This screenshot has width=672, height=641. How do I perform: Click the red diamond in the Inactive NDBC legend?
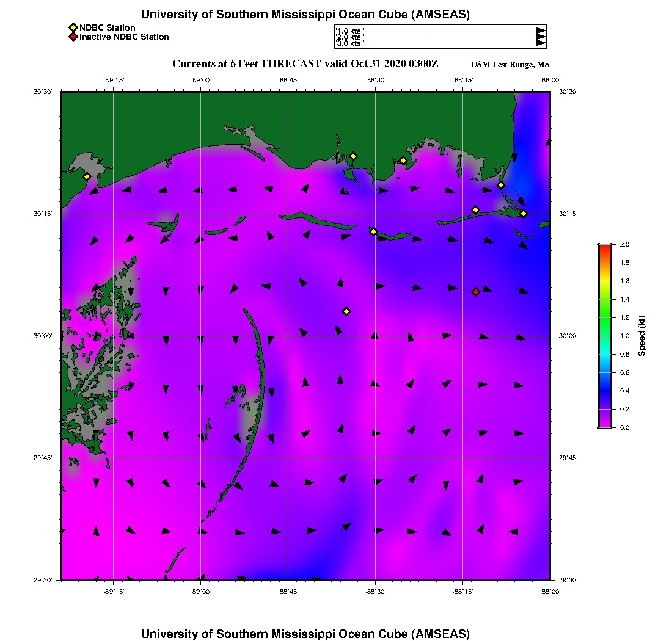coord(73,37)
